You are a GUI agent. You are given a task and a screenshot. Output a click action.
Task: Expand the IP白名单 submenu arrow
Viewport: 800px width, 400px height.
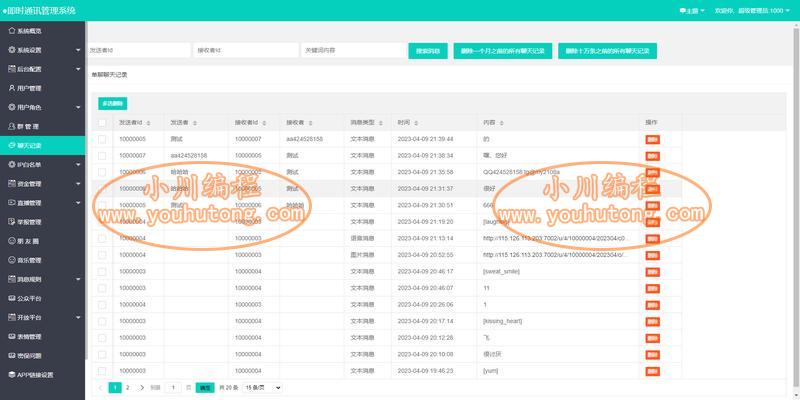tap(78, 165)
